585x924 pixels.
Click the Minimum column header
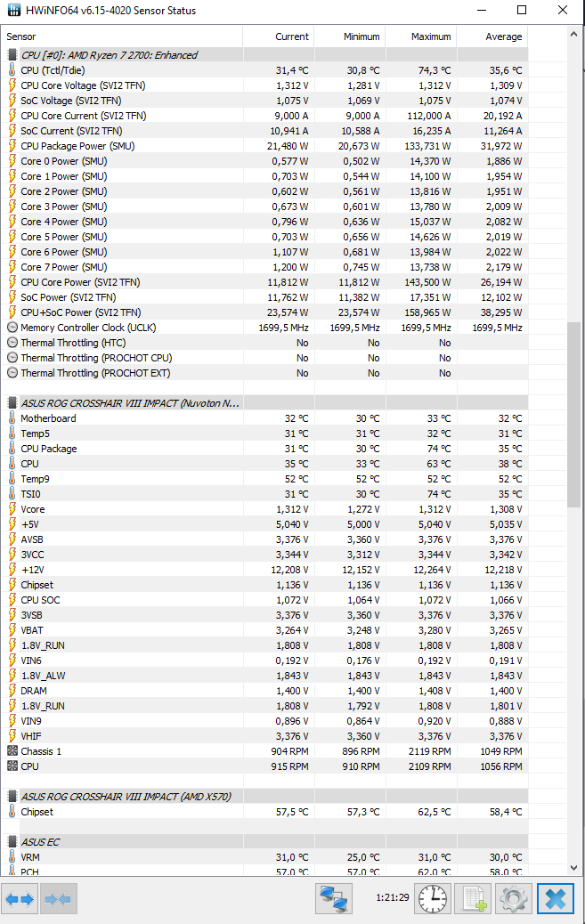(350, 36)
